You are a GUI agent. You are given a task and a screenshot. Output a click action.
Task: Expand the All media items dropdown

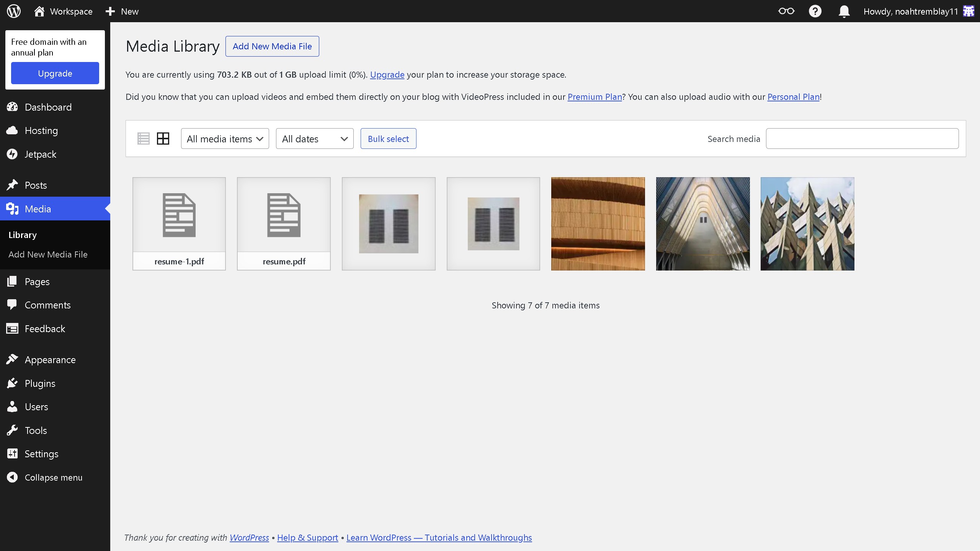(225, 139)
